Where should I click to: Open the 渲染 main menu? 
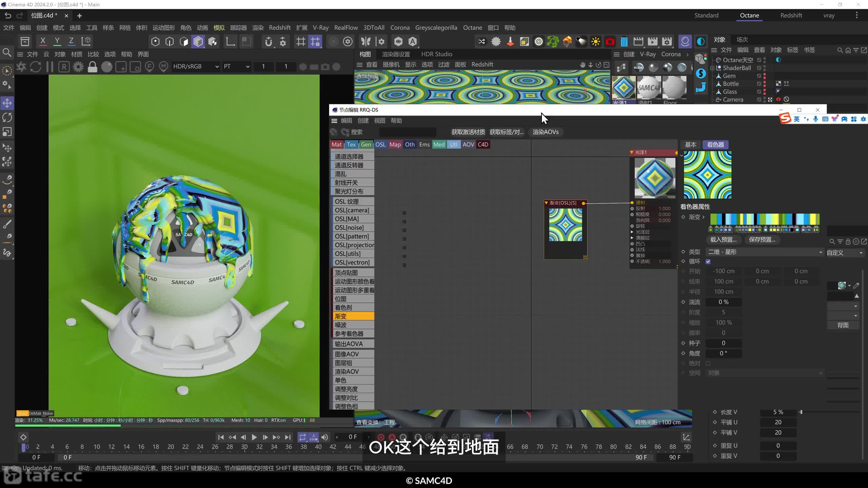tap(258, 27)
